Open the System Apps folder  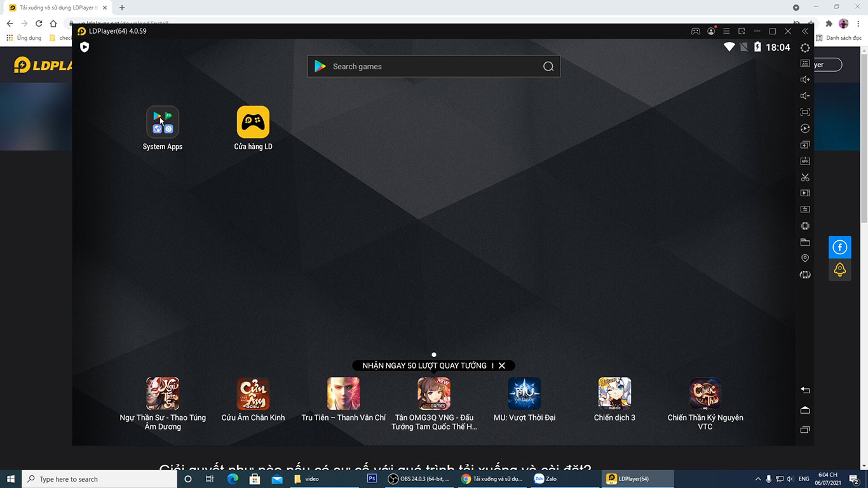163,122
